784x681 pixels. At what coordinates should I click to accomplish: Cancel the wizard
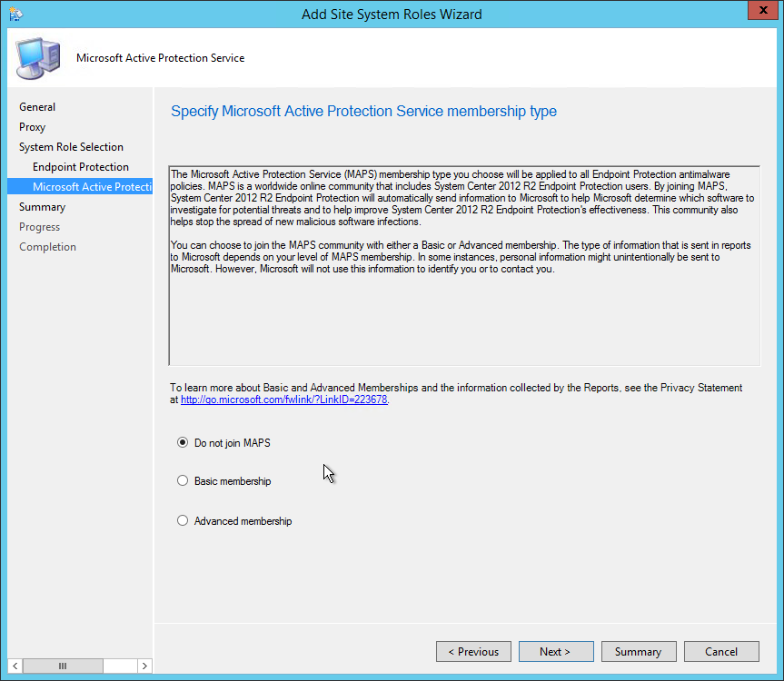(721, 652)
